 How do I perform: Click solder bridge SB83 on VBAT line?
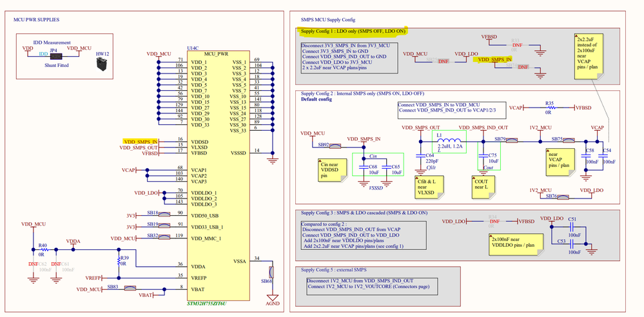click(x=130, y=289)
